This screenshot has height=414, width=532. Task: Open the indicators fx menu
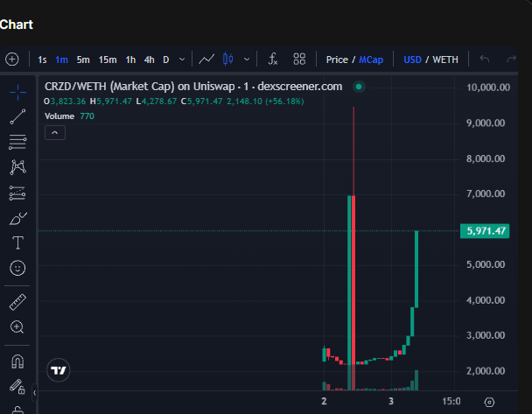click(x=273, y=59)
